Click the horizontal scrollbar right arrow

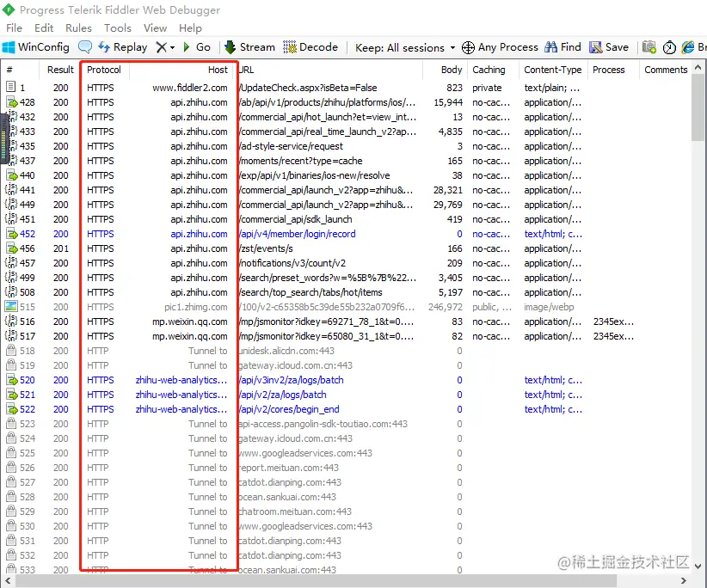[x=684, y=580]
